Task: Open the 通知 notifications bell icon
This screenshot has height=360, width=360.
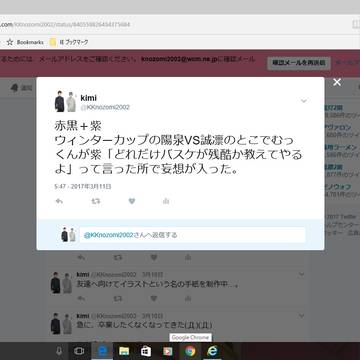Action: click(14, 88)
